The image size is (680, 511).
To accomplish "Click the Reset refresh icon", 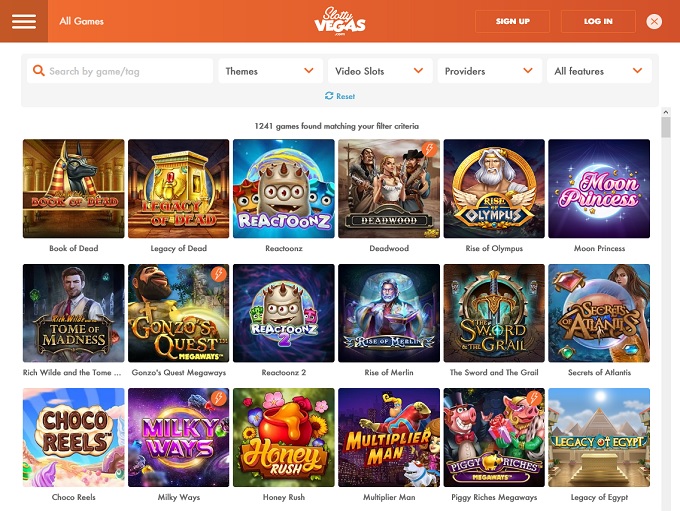I will pos(329,96).
